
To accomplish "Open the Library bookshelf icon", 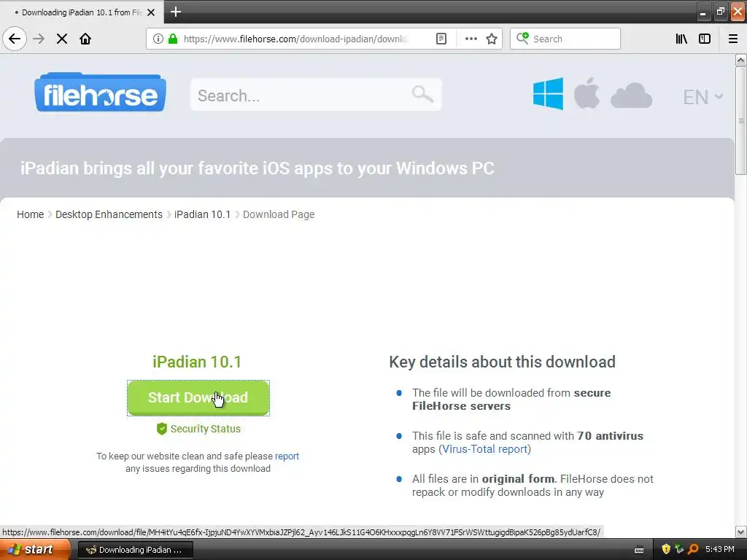I will pyautogui.click(x=682, y=39).
